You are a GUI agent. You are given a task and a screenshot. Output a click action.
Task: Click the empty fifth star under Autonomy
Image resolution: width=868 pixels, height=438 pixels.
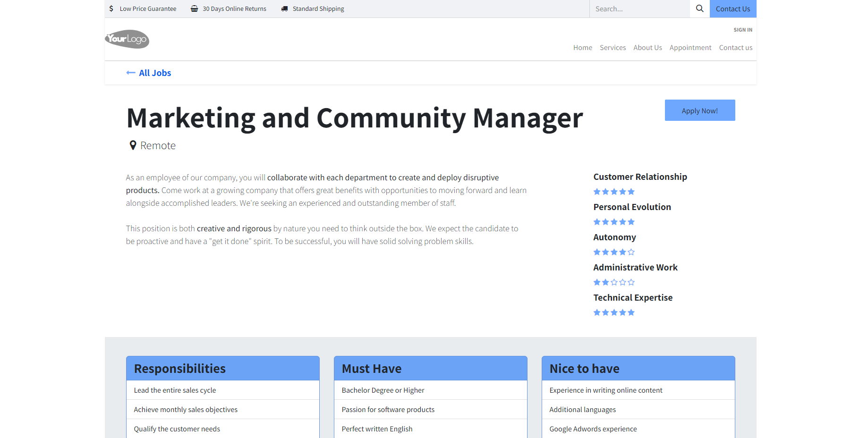point(631,252)
